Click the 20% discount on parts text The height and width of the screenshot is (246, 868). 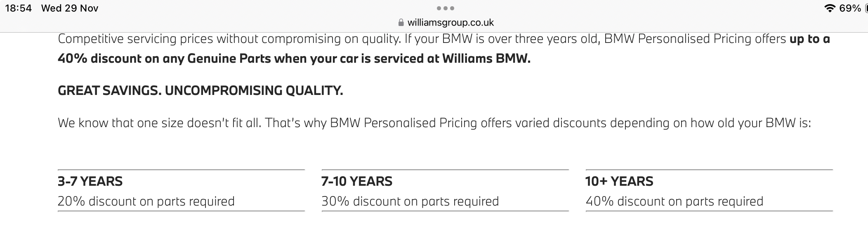(146, 201)
